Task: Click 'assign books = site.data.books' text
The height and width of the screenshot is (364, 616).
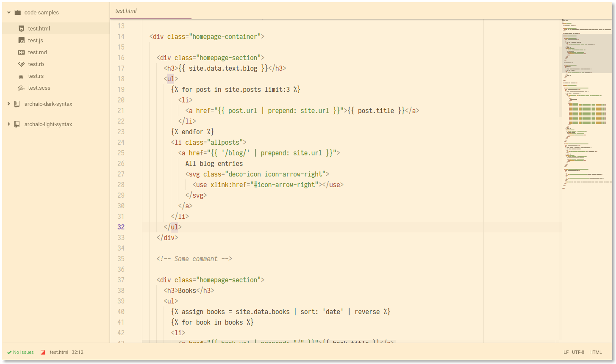Action: click(236, 312)
